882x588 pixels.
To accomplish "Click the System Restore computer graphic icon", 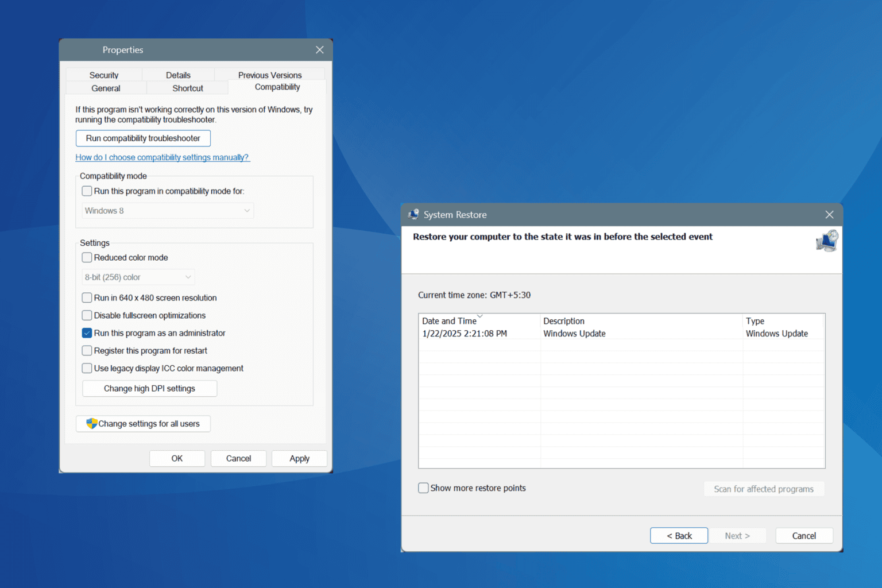I will (827, 241).
